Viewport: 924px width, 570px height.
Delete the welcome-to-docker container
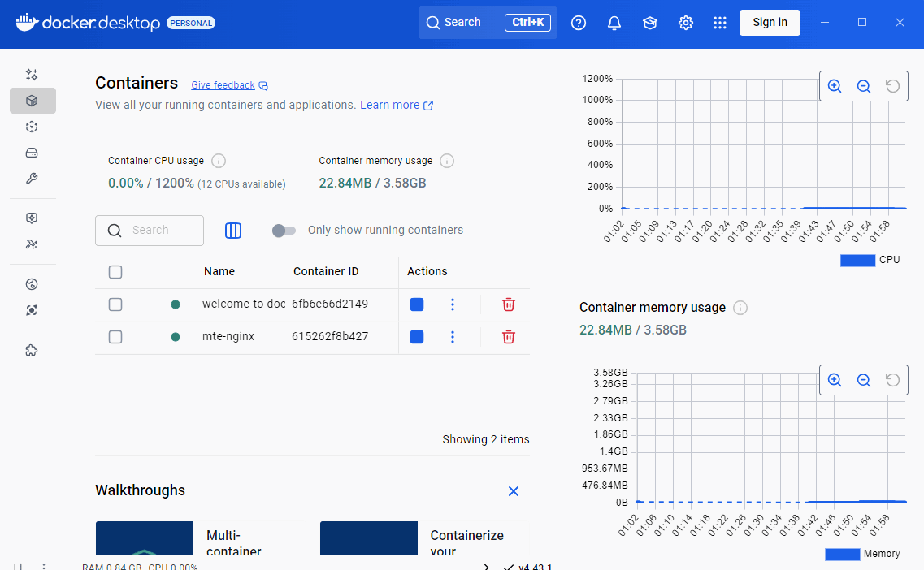coord(508,304)
